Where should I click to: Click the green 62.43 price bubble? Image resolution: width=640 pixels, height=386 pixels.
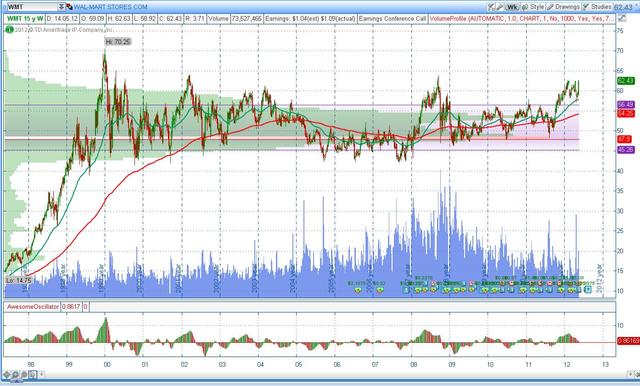click(626, 81)
